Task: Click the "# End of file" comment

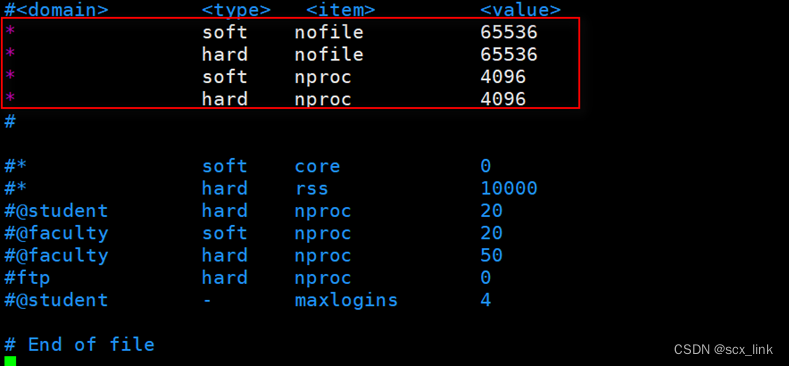Action: pos(79,344)
